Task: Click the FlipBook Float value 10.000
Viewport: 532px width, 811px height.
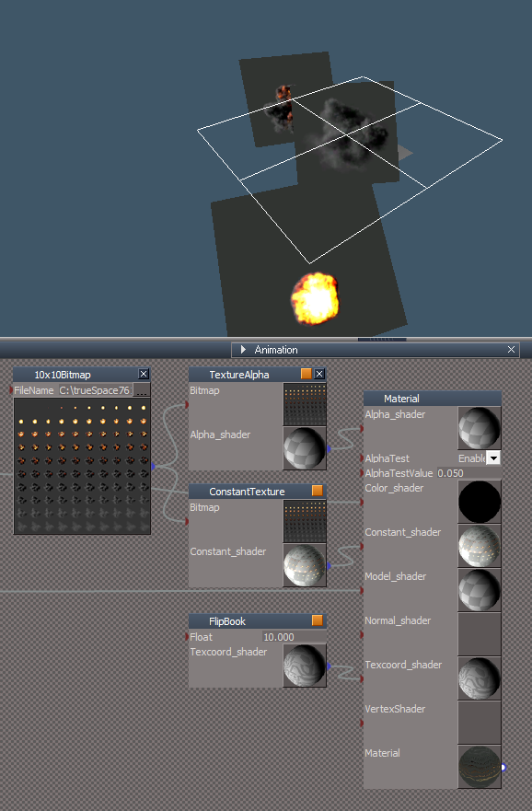Action: [x=295, y=637]
